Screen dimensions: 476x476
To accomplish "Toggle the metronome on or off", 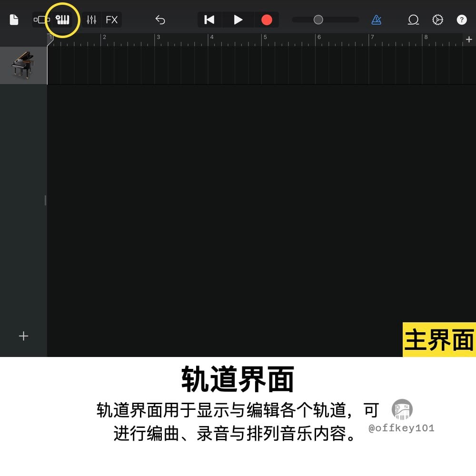I will tap(377, 20).
